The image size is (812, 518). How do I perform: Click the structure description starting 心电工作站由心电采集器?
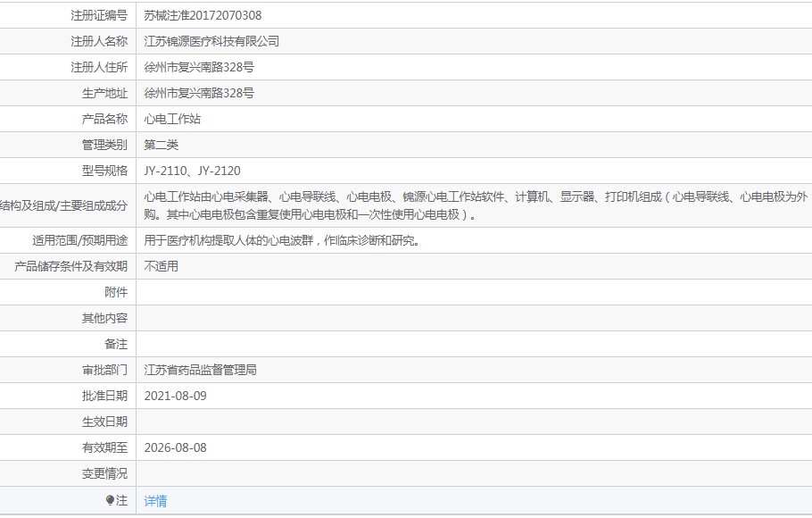pyautogui.click(x=476, y=205)
